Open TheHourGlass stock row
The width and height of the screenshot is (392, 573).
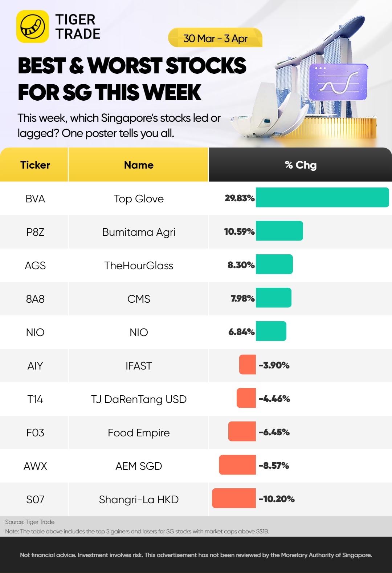196,265
